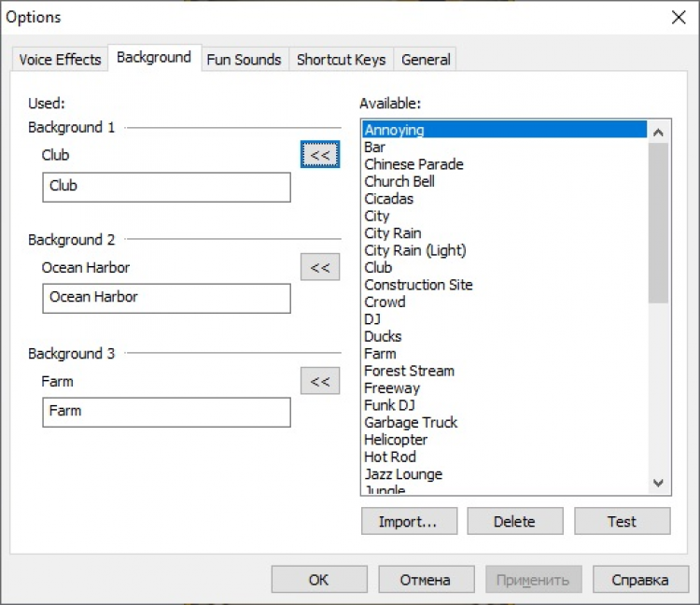Click the Background 1 name field with Club

coord(166,187)
